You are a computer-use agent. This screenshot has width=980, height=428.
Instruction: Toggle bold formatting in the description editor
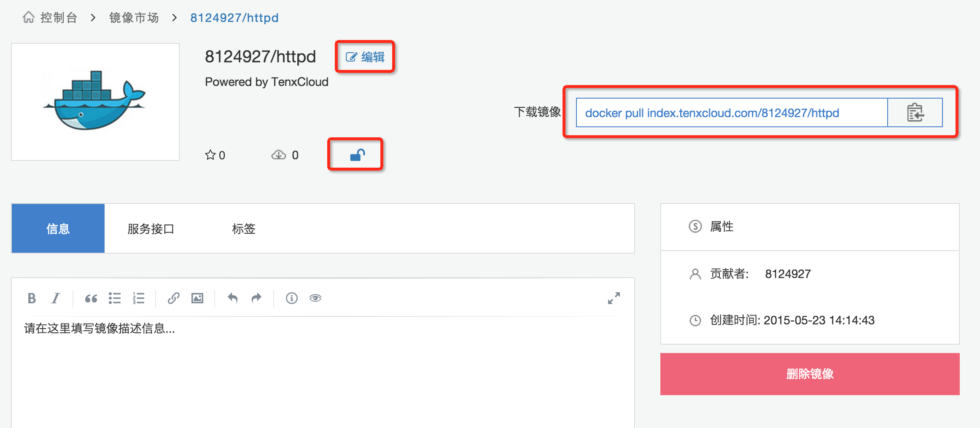[x=32, y=298]
